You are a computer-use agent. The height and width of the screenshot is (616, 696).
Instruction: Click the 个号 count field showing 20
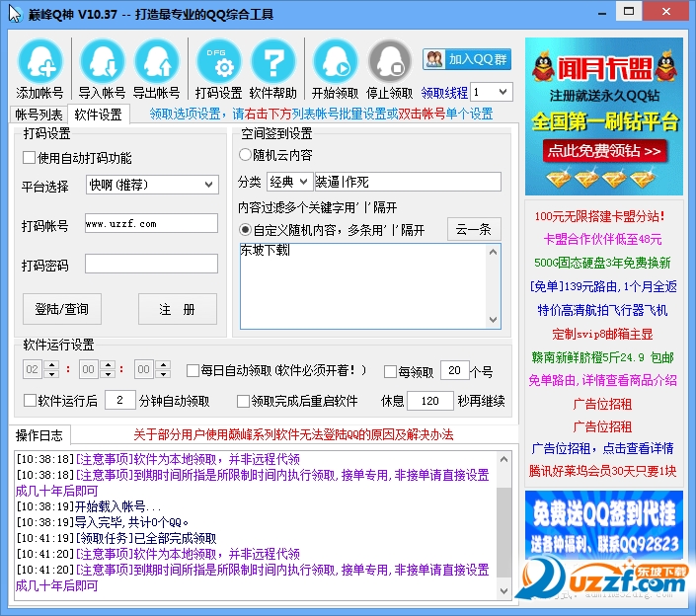pyautogui.click(x=454, y=370)
